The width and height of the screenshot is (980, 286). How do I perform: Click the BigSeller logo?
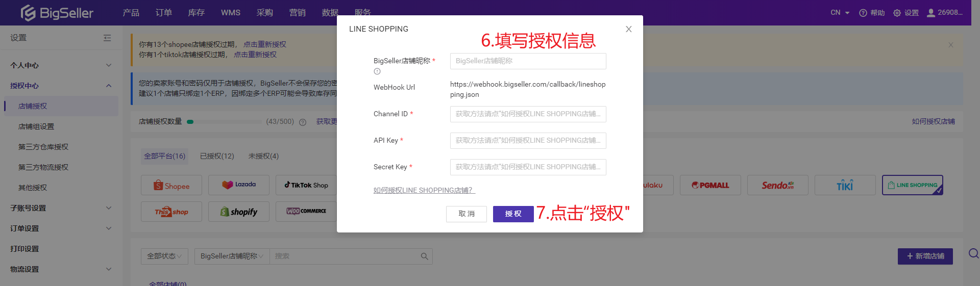click(x=57, y=13)
